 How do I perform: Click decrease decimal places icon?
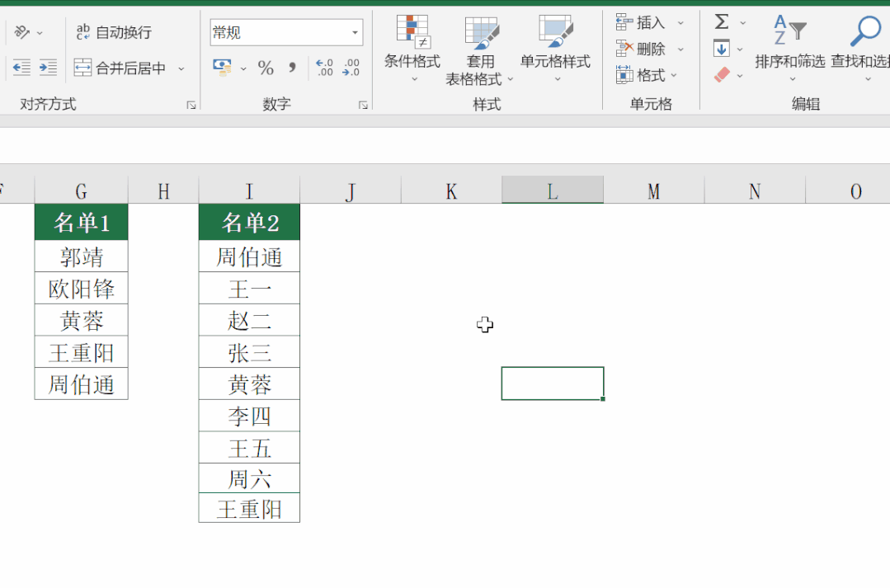point(351,68)
